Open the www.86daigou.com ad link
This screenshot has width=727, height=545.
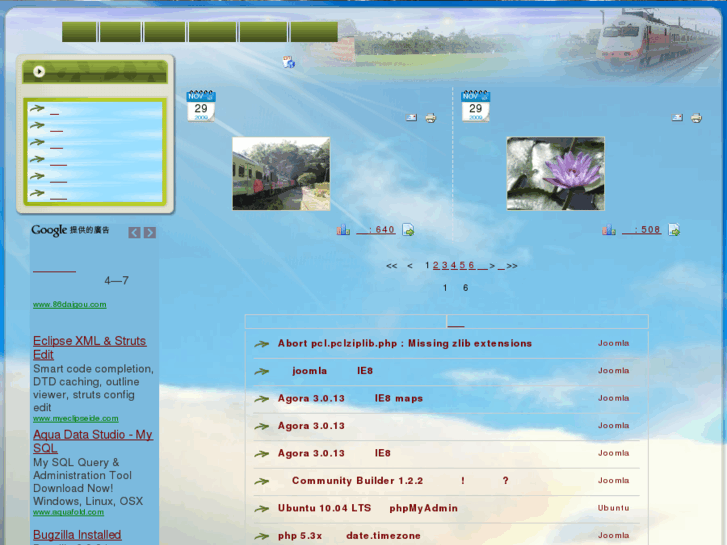click(70, 305)
